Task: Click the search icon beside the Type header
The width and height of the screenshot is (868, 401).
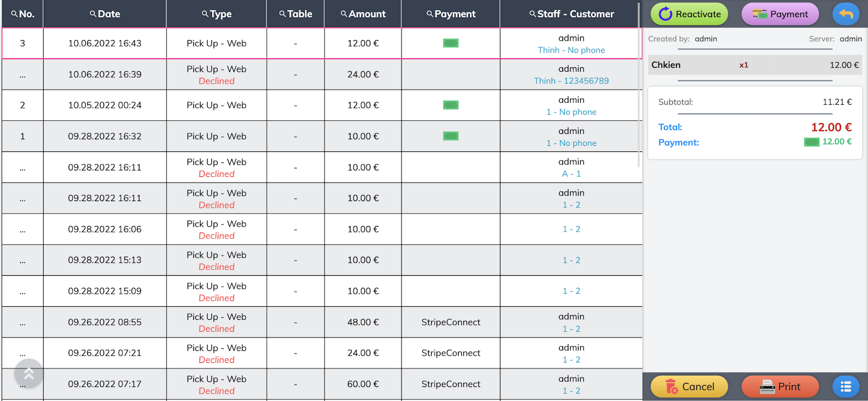Action: 205,14
